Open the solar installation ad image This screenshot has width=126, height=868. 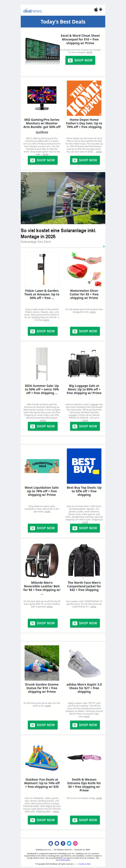pos(63,198)
